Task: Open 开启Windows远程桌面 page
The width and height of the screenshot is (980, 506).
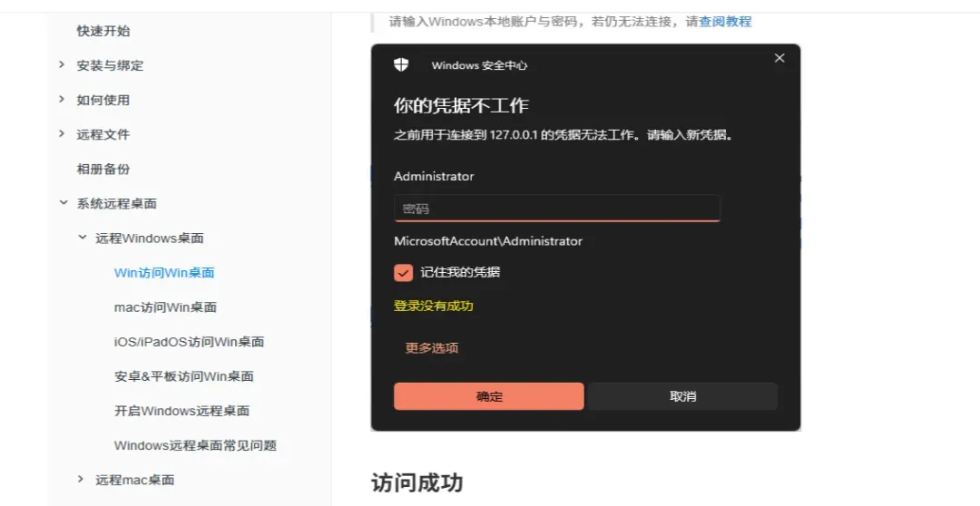Action: click(181, 411)
